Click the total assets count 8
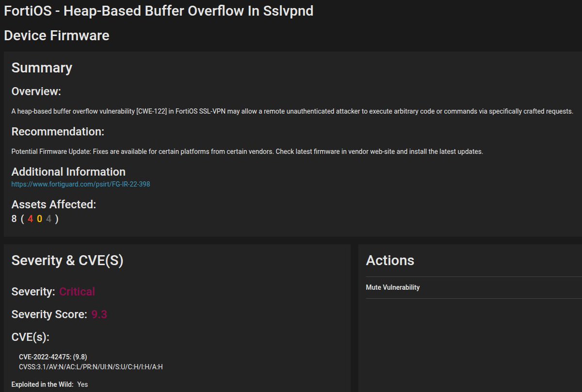The image size is (582, 392). [14, 219]
